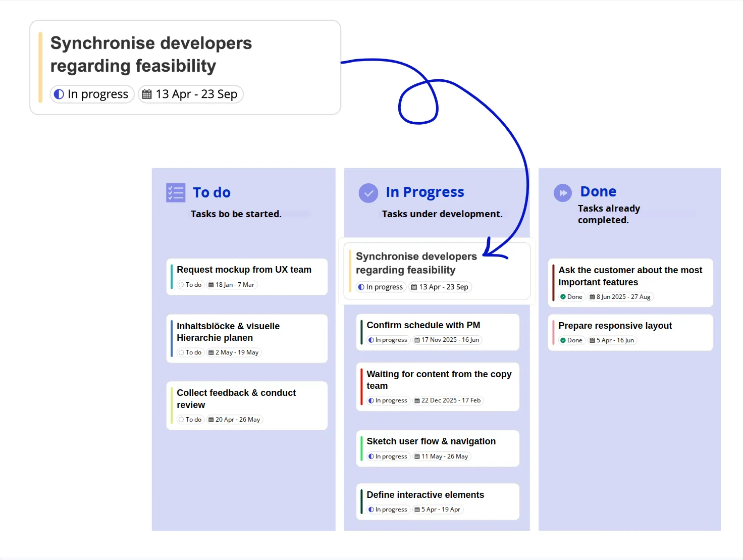The height and width of the screenshot is (560, 743).
Task: Click green check icon on Prepare responsive layout
Action: pos(563,340)
